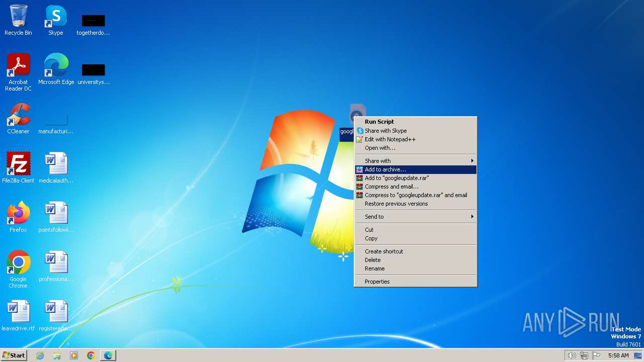Open Properties from the context menu

coord(416,282)
